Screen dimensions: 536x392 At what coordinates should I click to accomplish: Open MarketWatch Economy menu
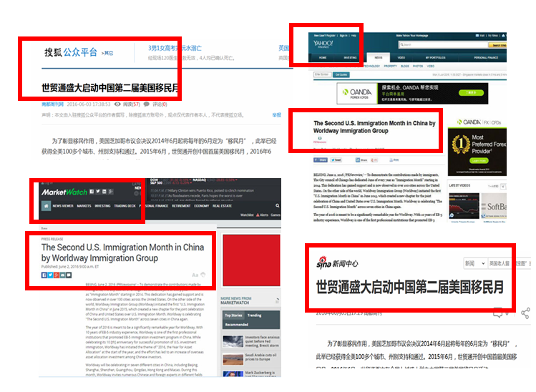click(x=201, y=206)
